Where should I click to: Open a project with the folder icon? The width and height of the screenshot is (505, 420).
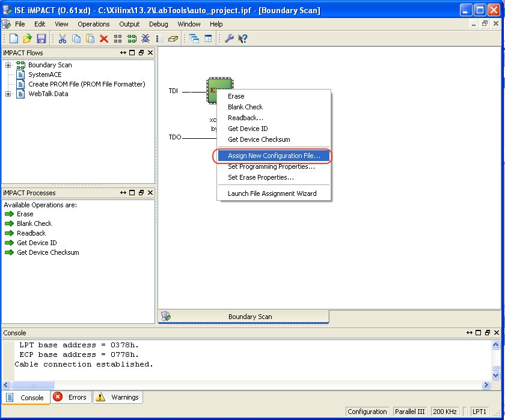(x=28, y=38)
